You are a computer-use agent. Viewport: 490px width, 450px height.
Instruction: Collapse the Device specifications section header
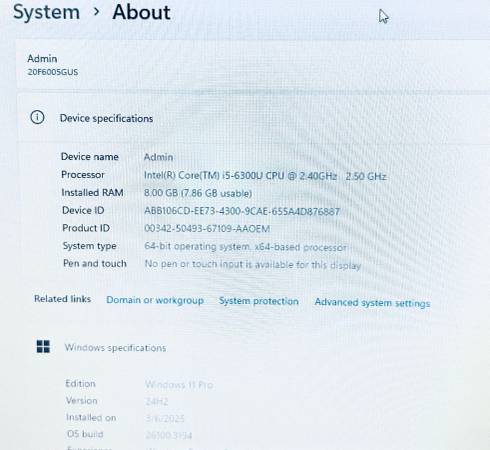253,118
